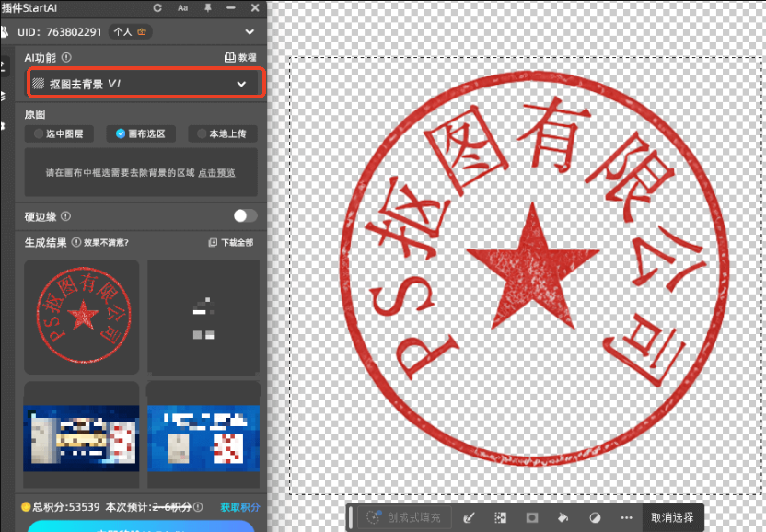
Task: Select the brush icon on the contextual taskbar
Action: 469,517
